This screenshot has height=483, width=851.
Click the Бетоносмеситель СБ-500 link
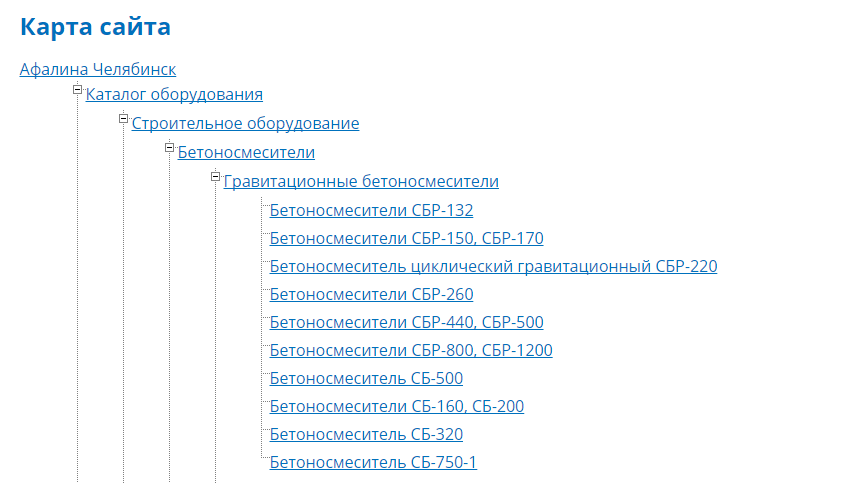click(366, 378)
